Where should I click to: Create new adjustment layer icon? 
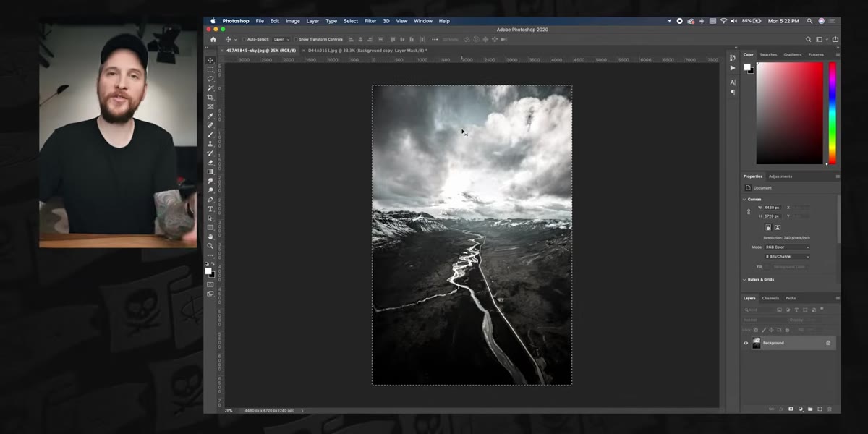800,409
